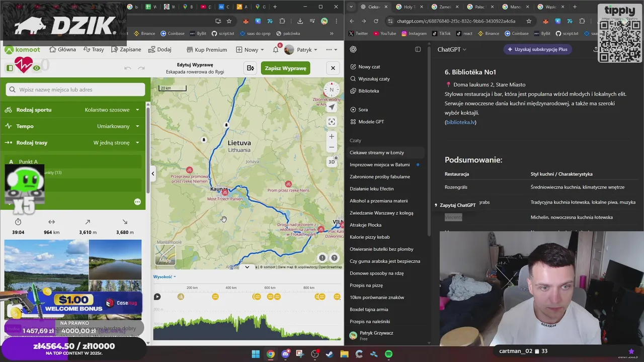Image resolution: width=644 pixels, height=362 pixels.
Task: Expand the Wysokość chart type dropdown
Action: 165,277
